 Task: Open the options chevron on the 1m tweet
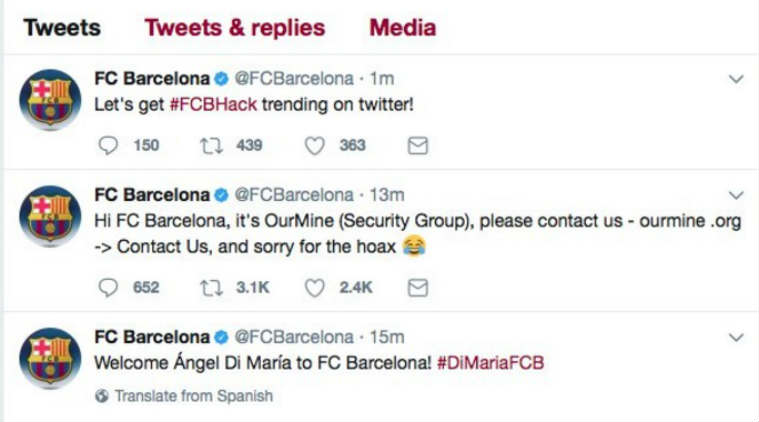[x=736, y=79]
